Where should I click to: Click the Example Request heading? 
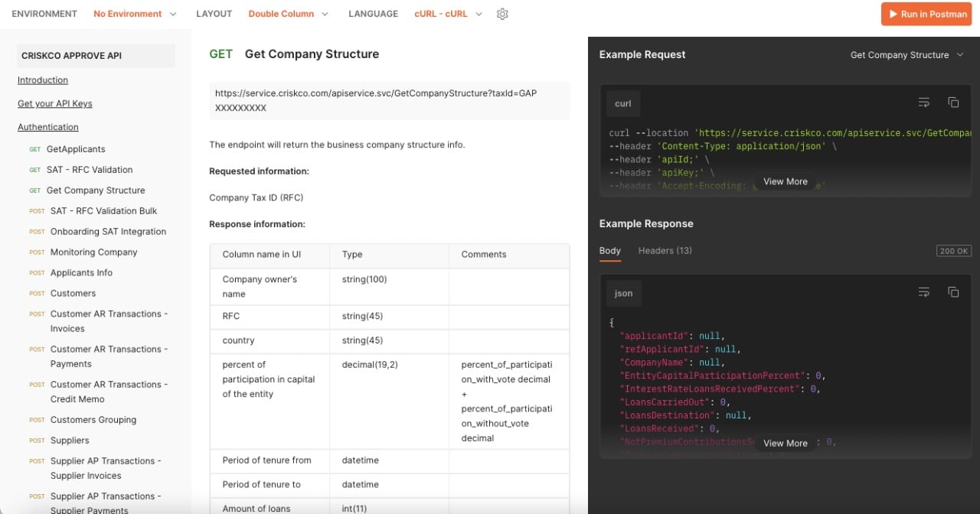642,55
